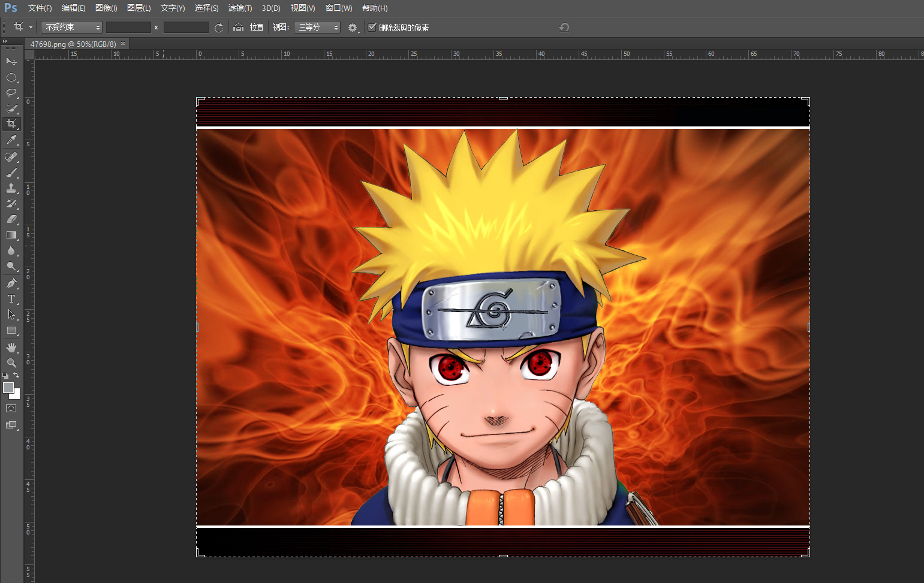Open the 编辑(E) menu
This screenshot has height=583, width=924.
coord(73,8)
